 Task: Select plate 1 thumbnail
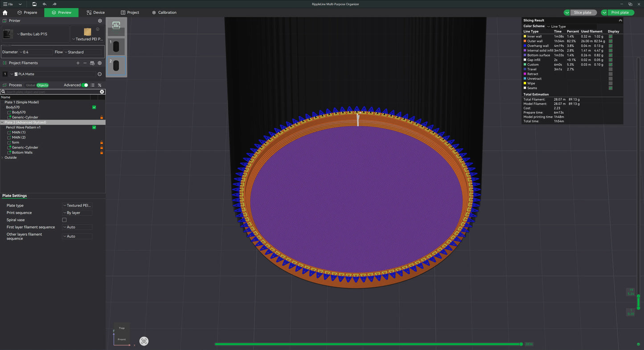point(116,46)
